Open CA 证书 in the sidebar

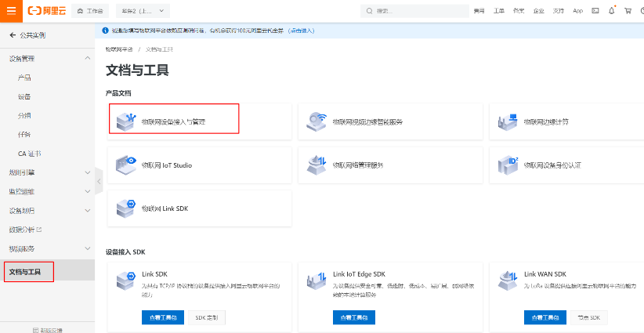click(x=29, y=154)
